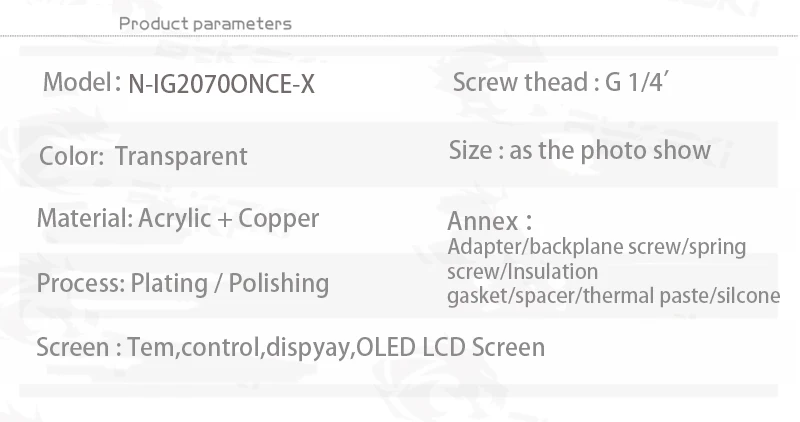800x422 pixels.
Task: Click the word Copper
Action: click(279, 219)
